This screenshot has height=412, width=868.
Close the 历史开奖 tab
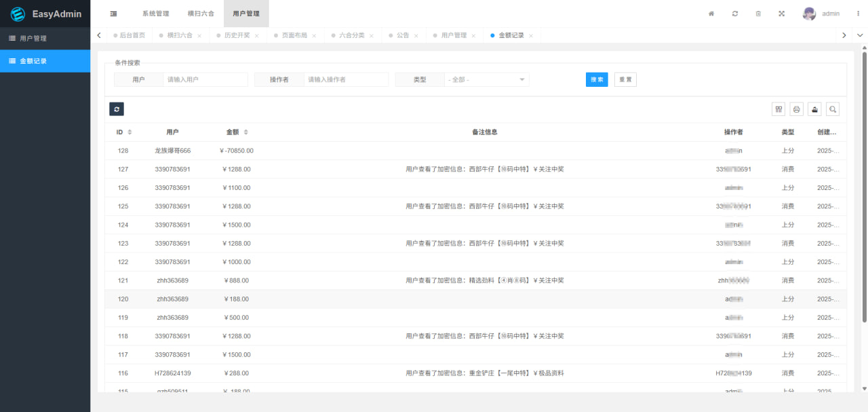[257, 36]
